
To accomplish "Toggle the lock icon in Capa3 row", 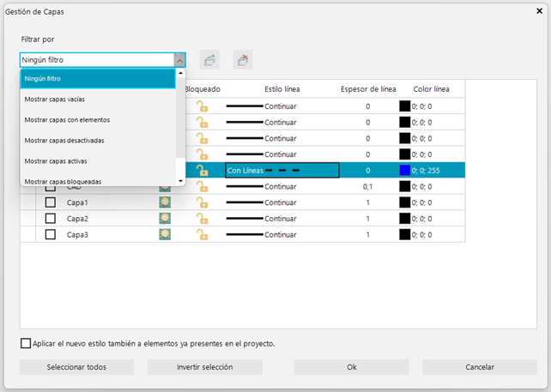I will point(202,235).
